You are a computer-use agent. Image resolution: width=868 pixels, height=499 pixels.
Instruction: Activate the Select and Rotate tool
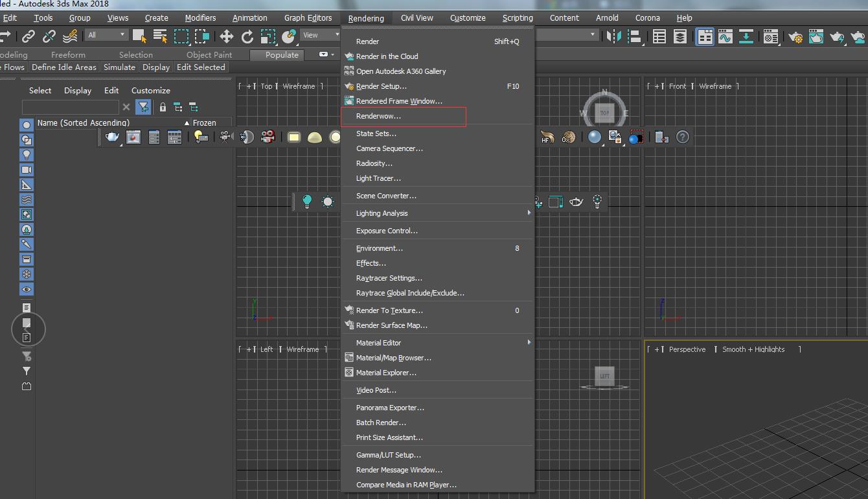coord(247,36)
